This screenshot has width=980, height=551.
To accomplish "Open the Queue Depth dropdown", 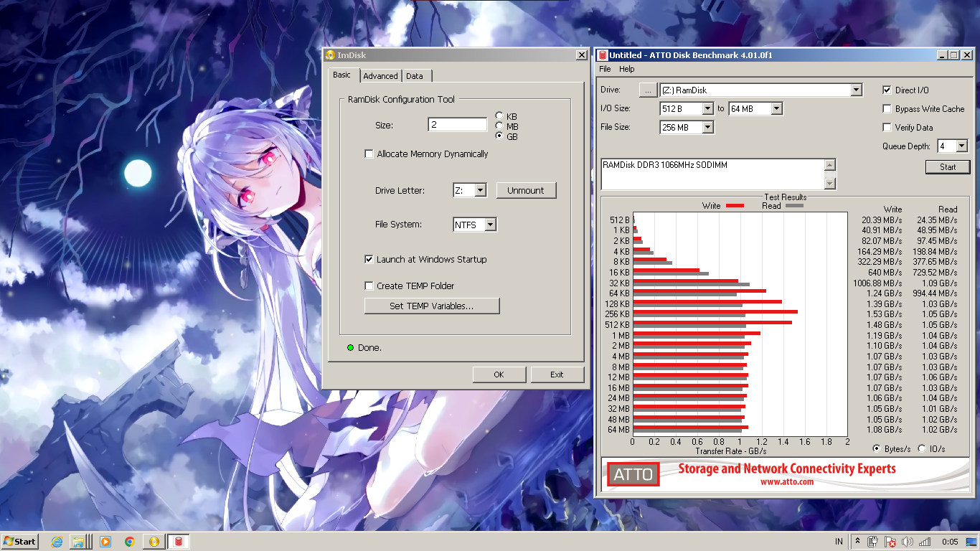I will point(962,146).
